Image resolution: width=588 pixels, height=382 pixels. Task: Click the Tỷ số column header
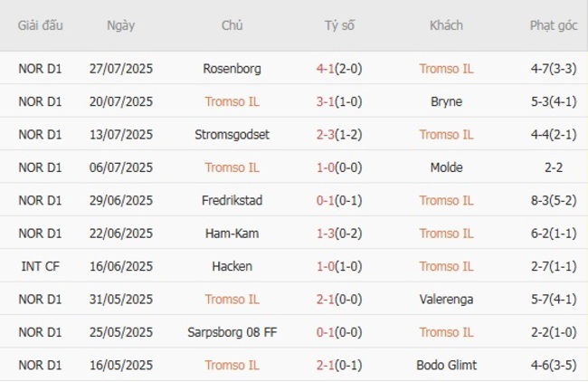(x=340, y=25)
